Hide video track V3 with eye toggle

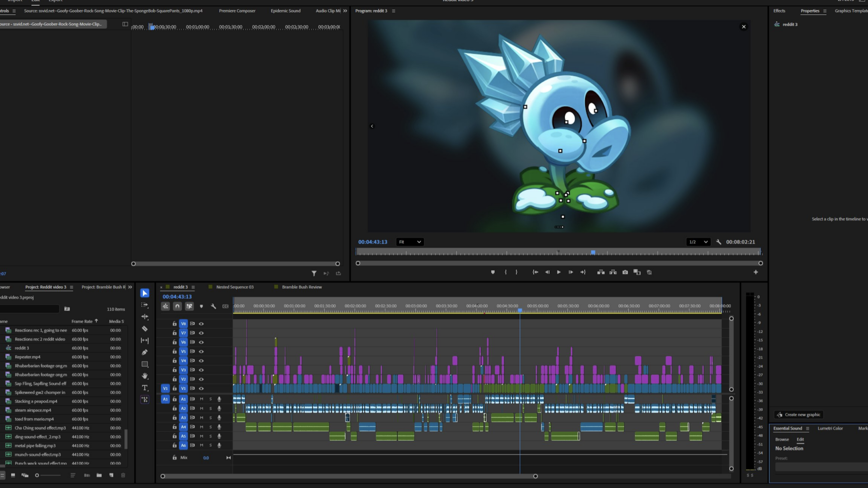tap(201, 370)
